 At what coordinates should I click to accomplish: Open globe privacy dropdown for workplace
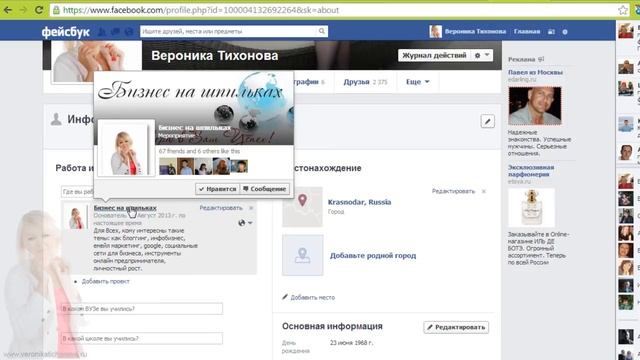pos(244,223)
